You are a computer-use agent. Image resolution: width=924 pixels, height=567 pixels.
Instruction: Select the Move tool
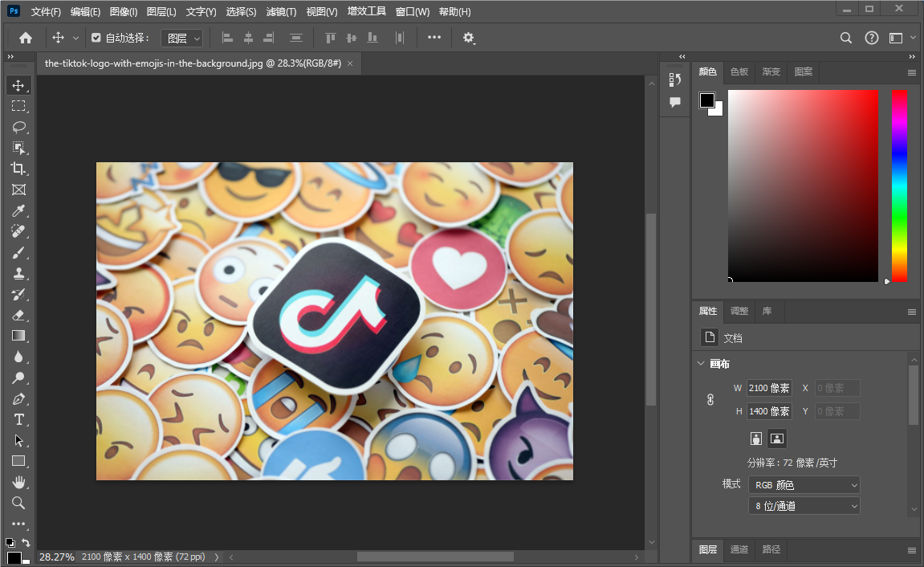click(19, 85)
